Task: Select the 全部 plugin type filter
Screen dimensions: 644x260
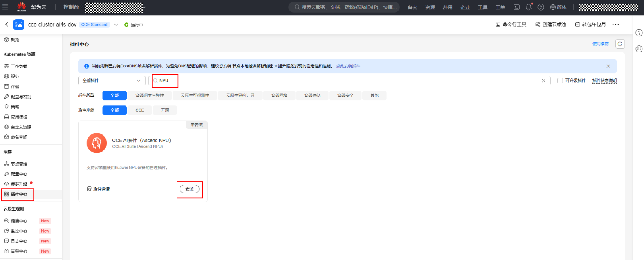Action: (114, 95)
